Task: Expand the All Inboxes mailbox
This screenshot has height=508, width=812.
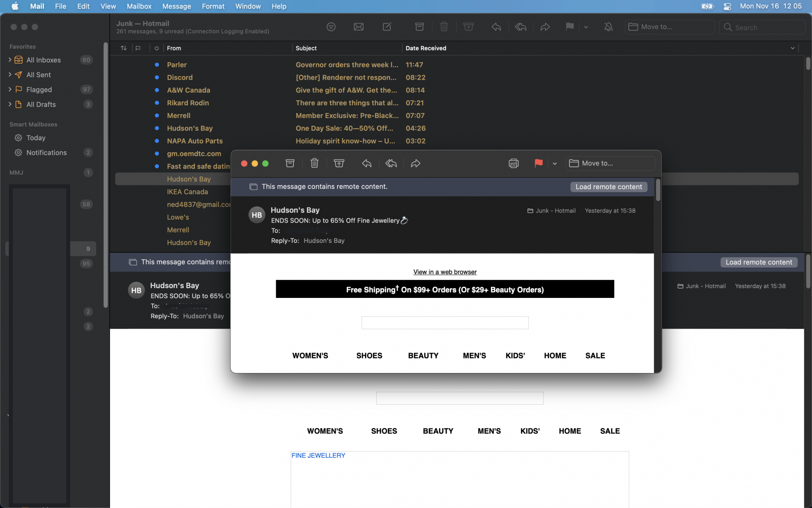Action: click(x=10, y=60)
